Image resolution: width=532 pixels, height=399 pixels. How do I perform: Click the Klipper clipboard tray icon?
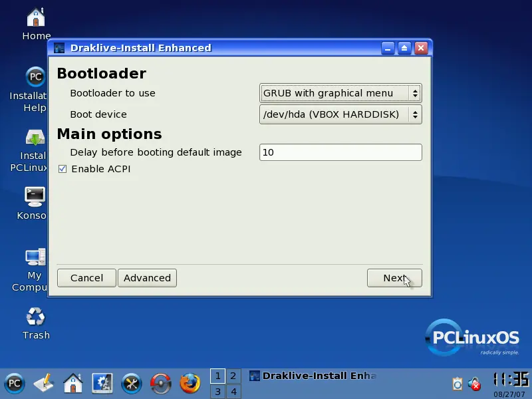point(458,384)
